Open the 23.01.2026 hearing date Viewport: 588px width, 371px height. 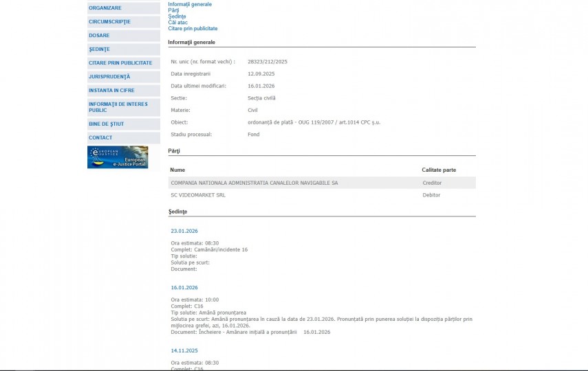[x=184, y=231]
